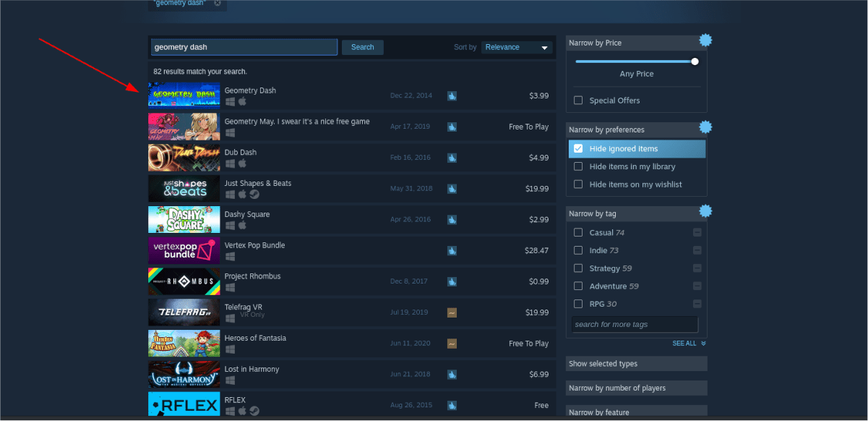
Task: Open the Geometry Dash result title
Action: (x=250, y=90)
